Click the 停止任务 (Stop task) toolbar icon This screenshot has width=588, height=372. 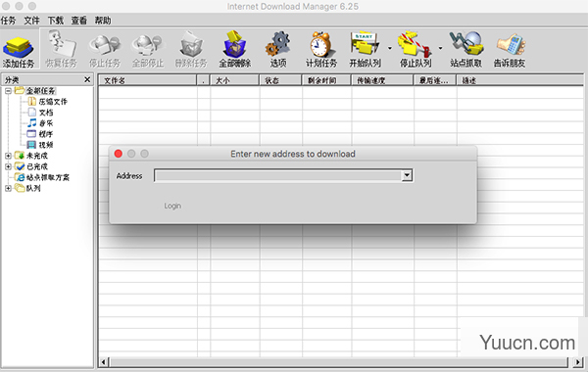tap(105, 50)
